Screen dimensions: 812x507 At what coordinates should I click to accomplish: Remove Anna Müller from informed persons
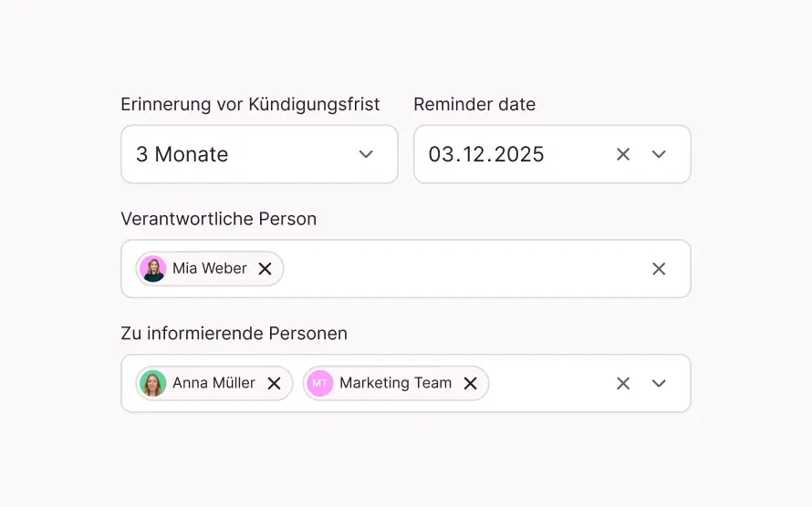point(274,384)
